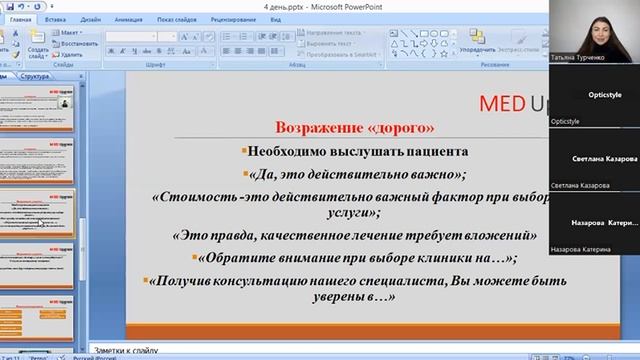Pick the rectangle shape in shapes gallery
Screen dimensions: 640x360
(x=424, y=33)
